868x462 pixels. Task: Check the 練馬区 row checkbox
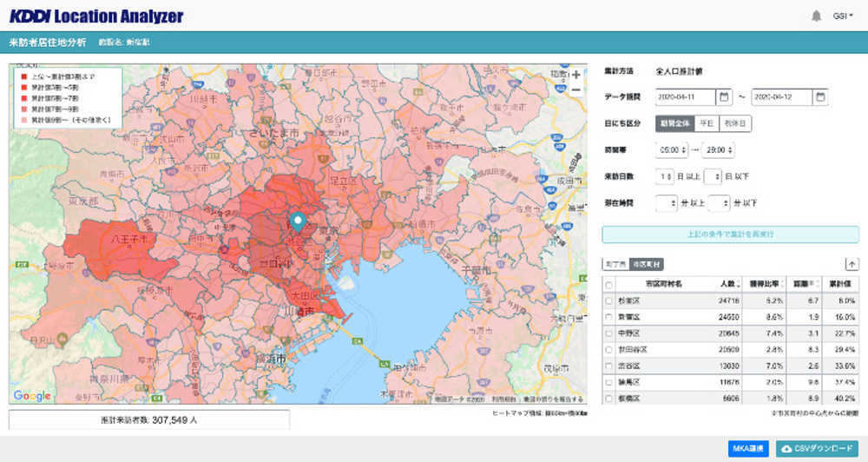(609, 382)
